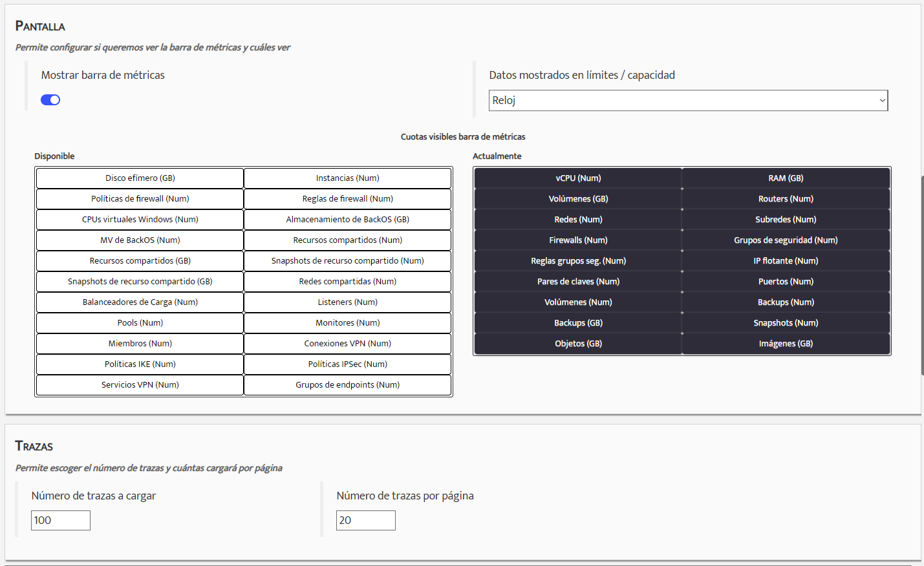Viewport: 924px width, 566px height.
Task: Select Listeners (Num) quota
Action: [348, 302]
